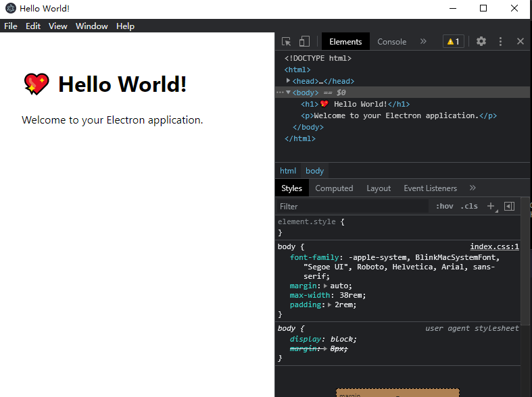Activate the inspect element picker icon
Screen dimensions: 532x397
286,41
